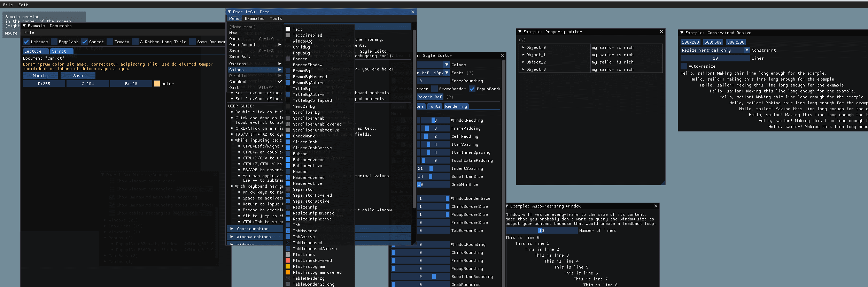Click the (?) help marker next to Revert Ref

pyautogui.click(x=450, y=97)
